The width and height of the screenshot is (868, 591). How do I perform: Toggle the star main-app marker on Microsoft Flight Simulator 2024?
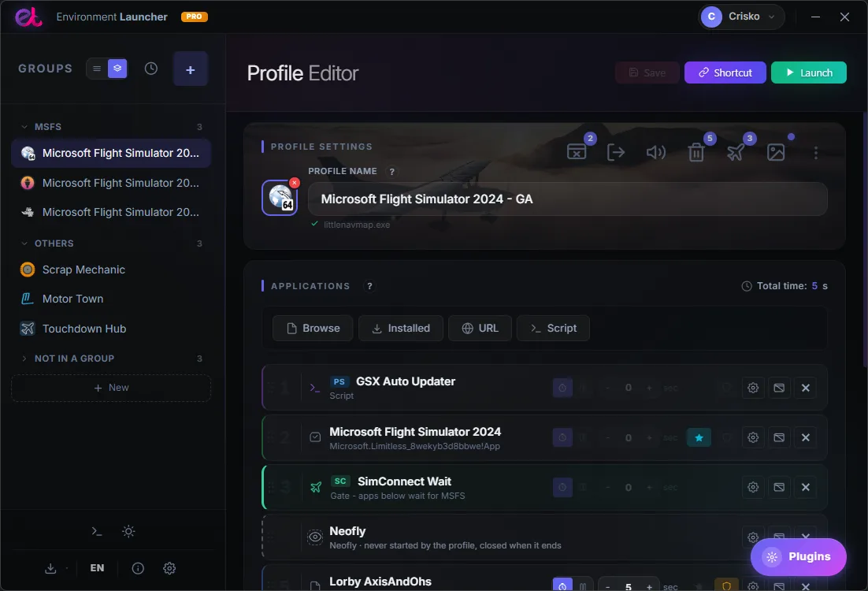click(x=699, y=437)
